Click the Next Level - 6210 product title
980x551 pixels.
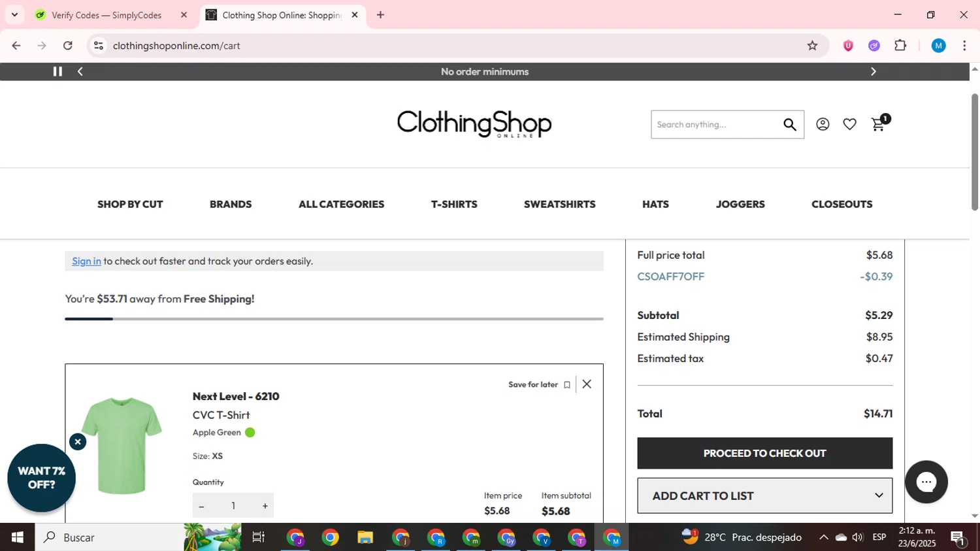pyautogui.click(x=236, y=396)
